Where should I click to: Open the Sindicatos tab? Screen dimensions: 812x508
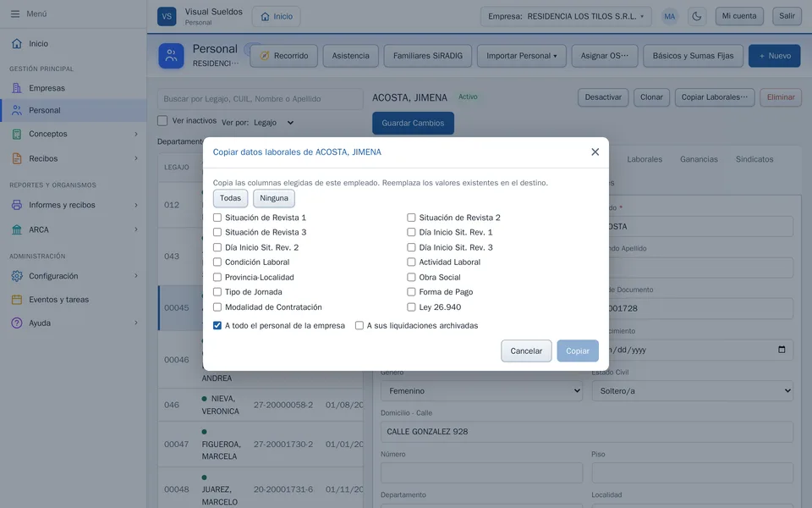[x=754, y=159]
